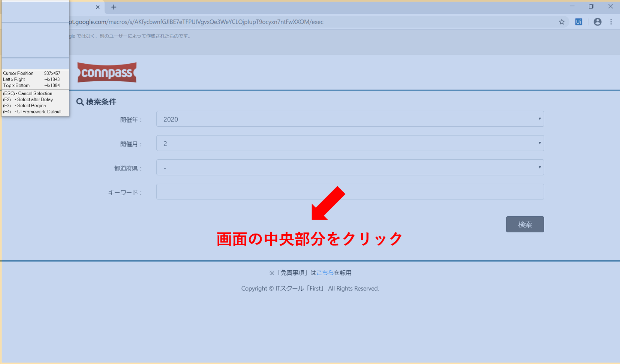Click the magnifier icon beside 検索条件

coord(80,102)
